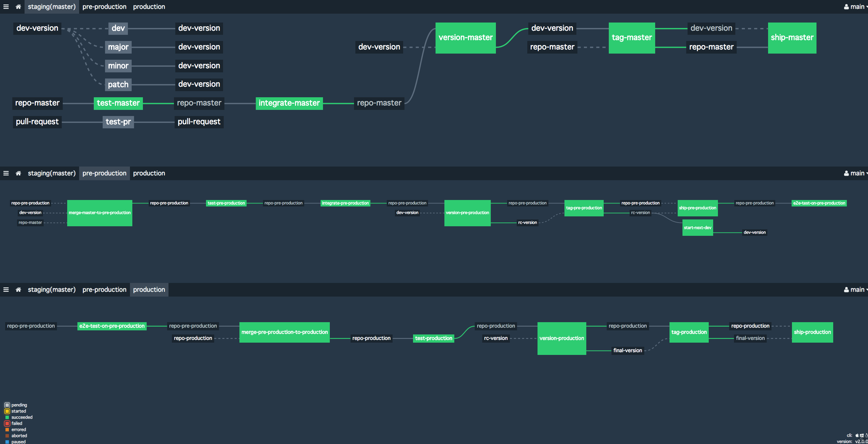The image size is (868, 444).
Task: Click the integrate-master job node
Action: point(289,103)
